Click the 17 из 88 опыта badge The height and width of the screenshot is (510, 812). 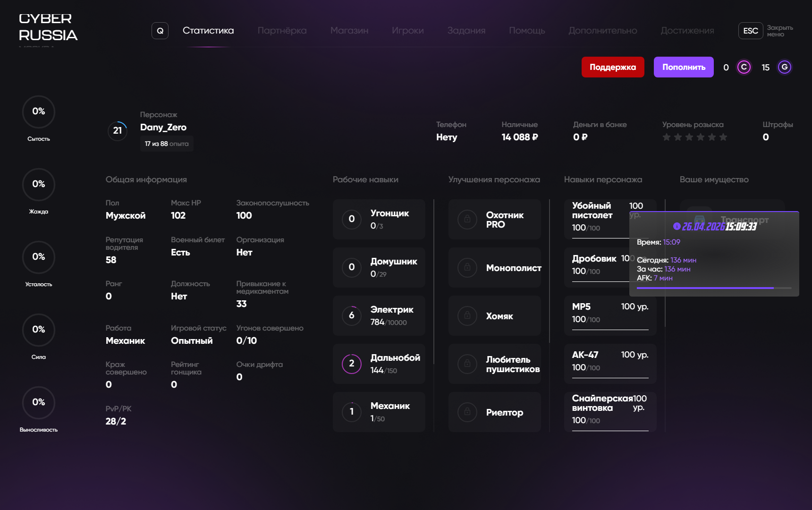[167, 144]
